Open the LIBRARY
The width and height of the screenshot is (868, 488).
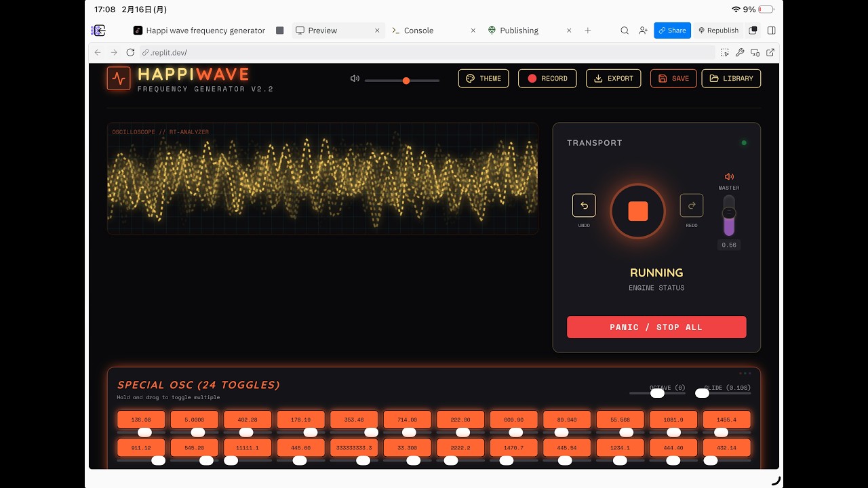point(731,79)
